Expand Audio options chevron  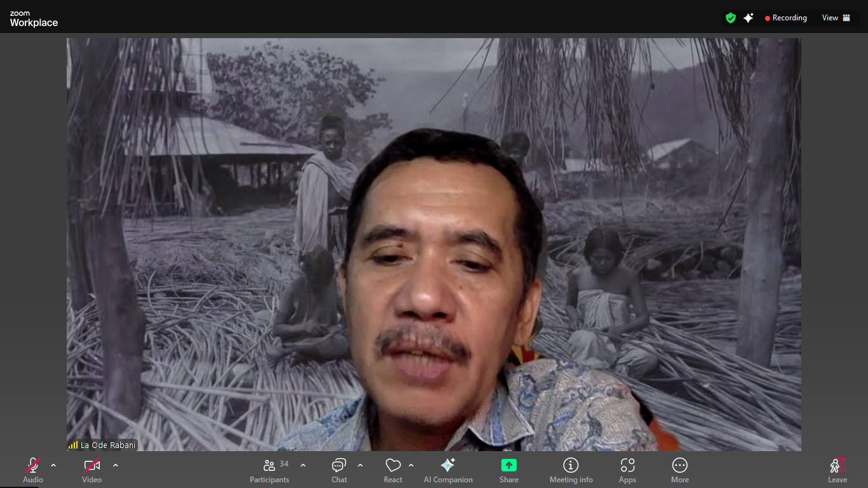coord(52,464)
